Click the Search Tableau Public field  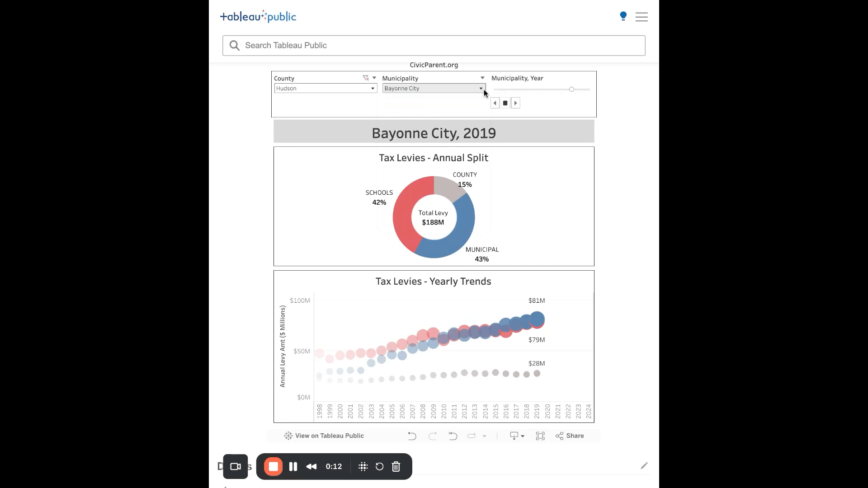tap(434, 46)
